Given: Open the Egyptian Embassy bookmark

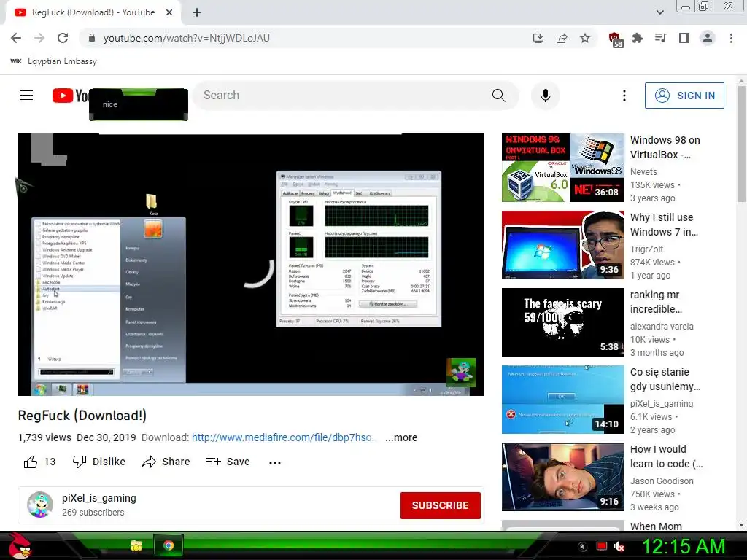Looking at the screenshot, I should point(53,61).
